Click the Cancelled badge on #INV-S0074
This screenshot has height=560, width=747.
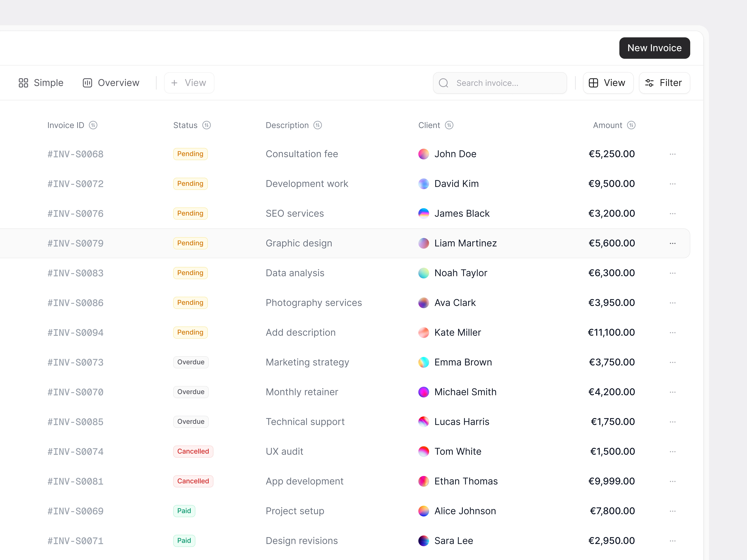click(x=193, y=451)
